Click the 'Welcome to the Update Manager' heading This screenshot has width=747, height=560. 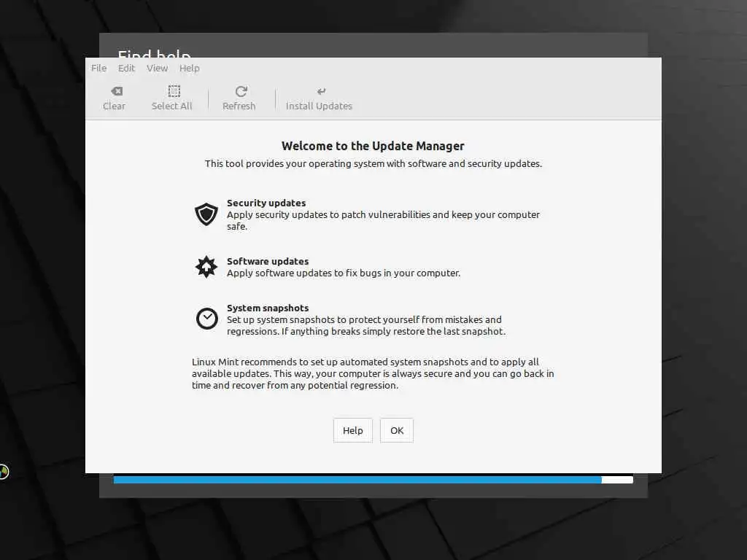point(373,146)
